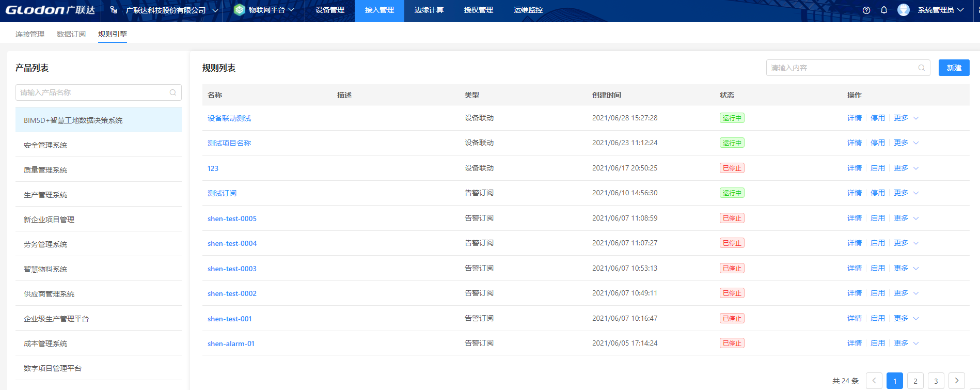Select 质量管理系统 in product list
Viewport: 980px width, 390px height.
point(99,170)
